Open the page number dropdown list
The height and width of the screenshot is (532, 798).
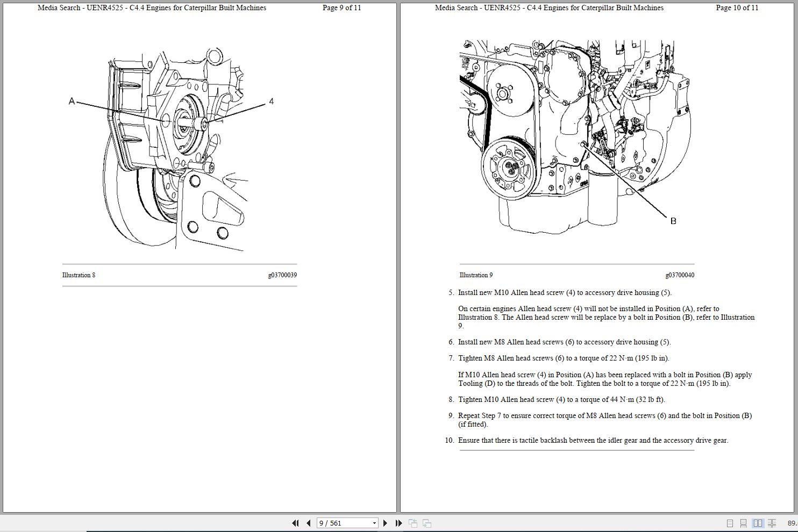click(374, 522)
